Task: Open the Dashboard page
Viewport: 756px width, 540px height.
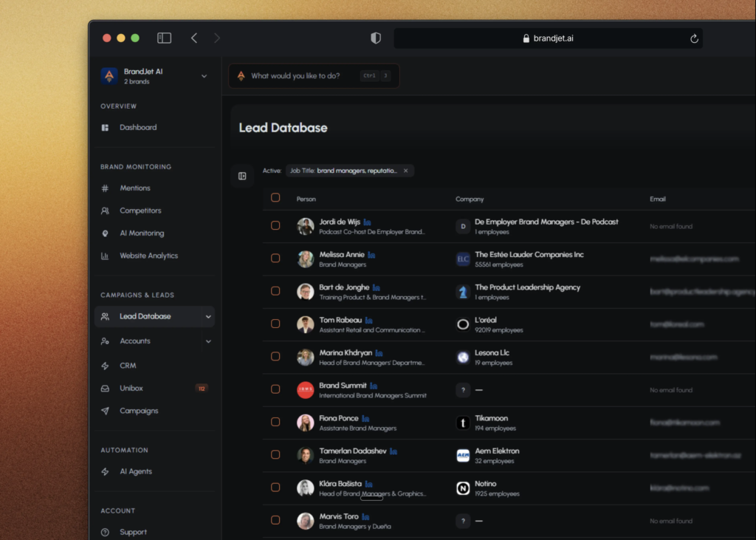Action: [138, 127]
